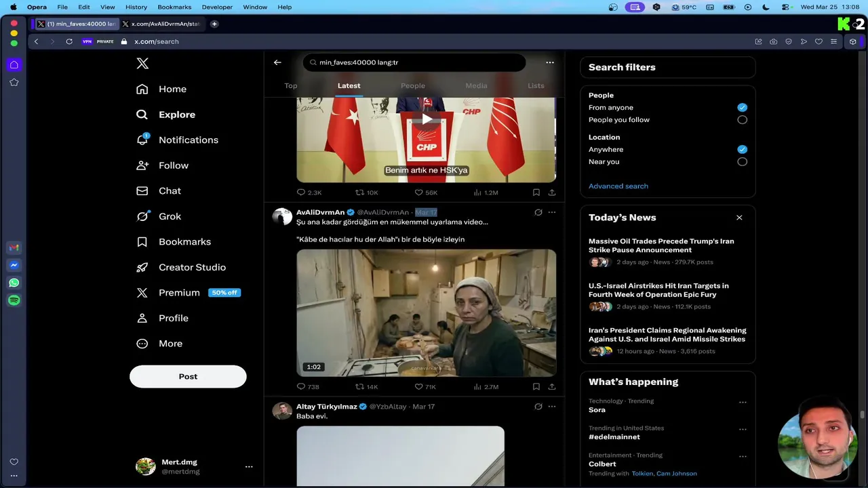Open Premium 50% off in sidebar
Viewport: 868px width, 488px height.
pyautogui.click(x=189, y=293)
